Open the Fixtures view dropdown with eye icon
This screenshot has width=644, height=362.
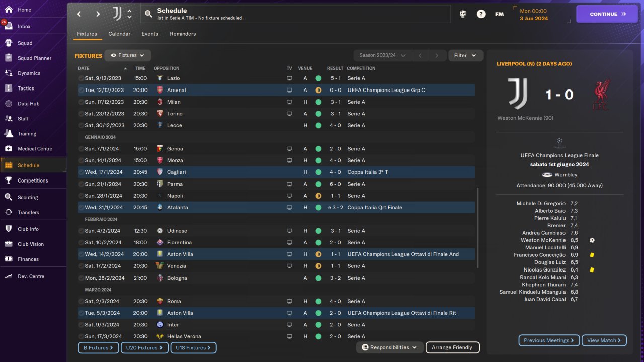128,55
